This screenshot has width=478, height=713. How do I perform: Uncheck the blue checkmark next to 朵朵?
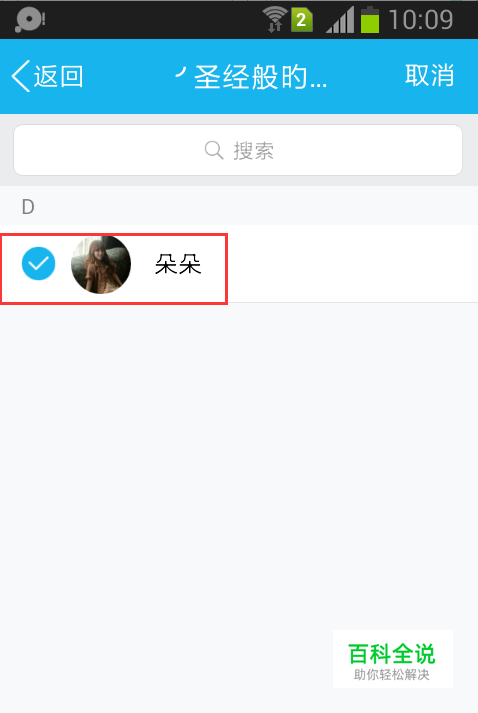click(39, 264)
